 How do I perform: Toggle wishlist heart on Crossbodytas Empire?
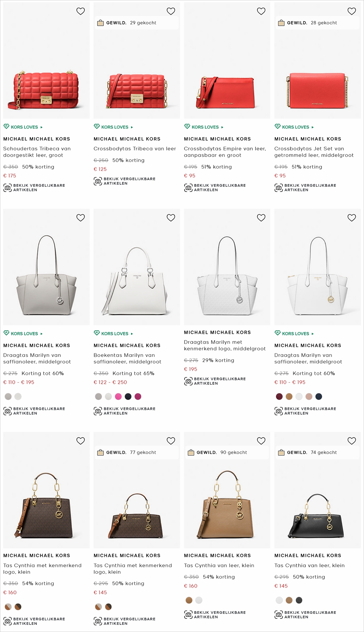[261, 11]
